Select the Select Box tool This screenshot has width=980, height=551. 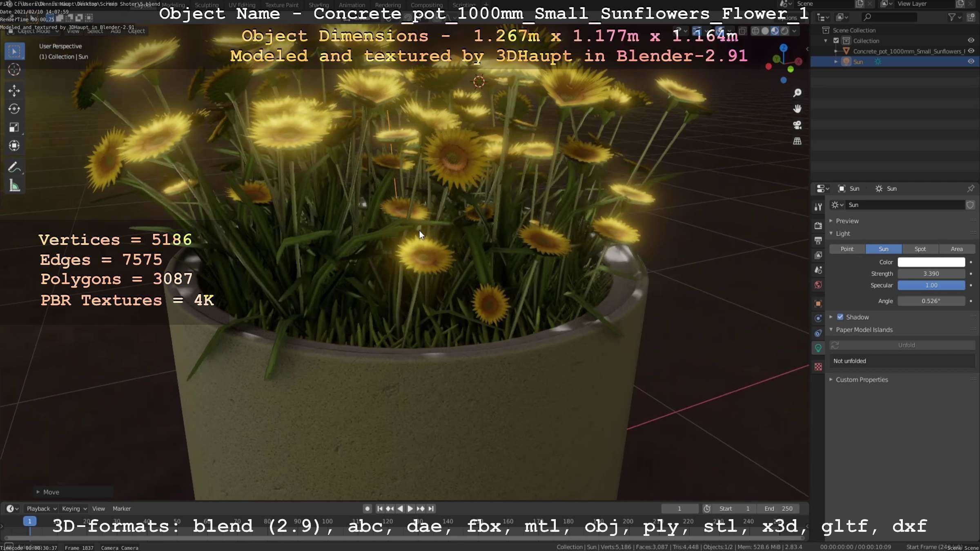[14, 51]
